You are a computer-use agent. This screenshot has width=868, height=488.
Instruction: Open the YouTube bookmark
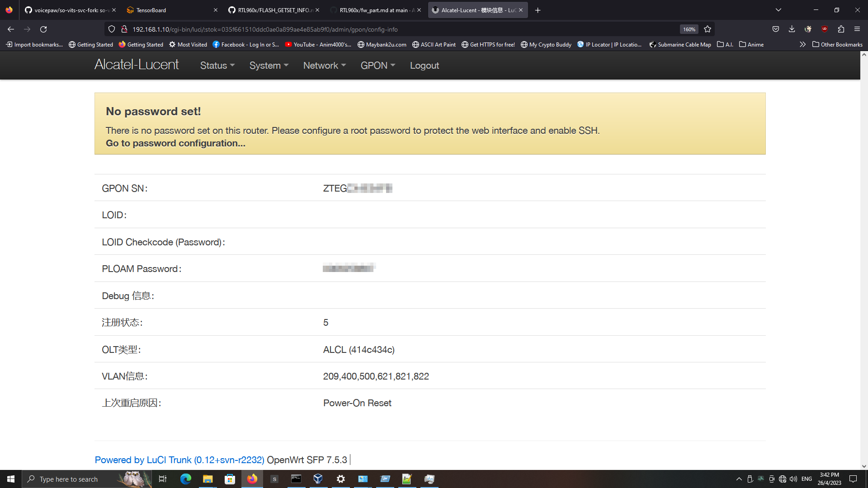pyautogui.click(x=318, y=44)
